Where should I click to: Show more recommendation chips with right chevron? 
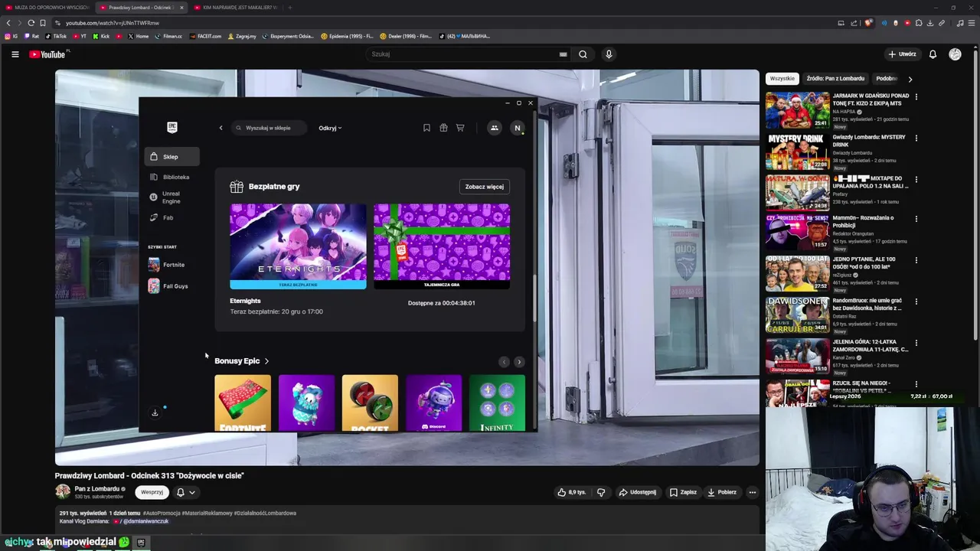point(910,79)
